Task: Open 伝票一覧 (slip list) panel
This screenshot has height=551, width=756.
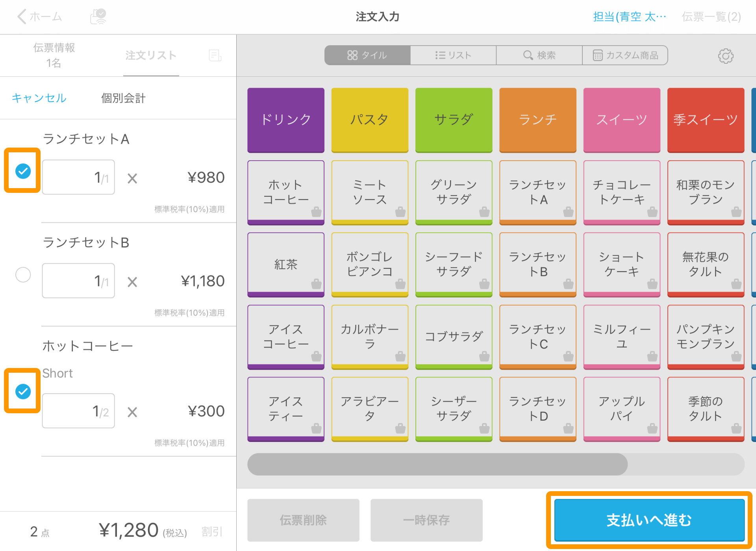Action: point(710,16)
